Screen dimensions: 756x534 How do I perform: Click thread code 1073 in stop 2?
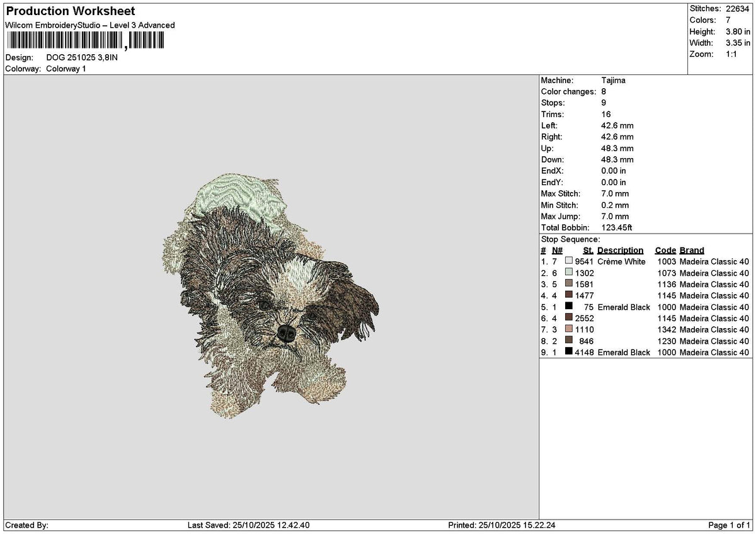coord(667,273)
